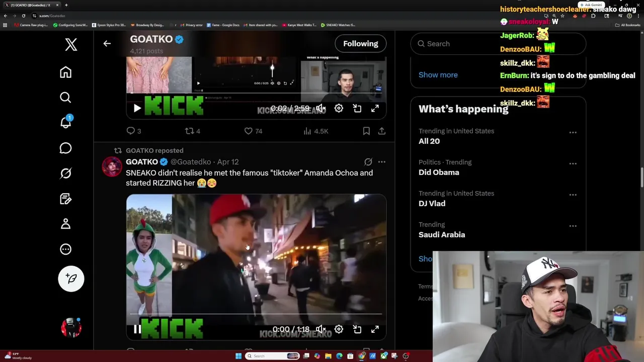Open the SNEAKO Watches bookmark

(338, 25)
